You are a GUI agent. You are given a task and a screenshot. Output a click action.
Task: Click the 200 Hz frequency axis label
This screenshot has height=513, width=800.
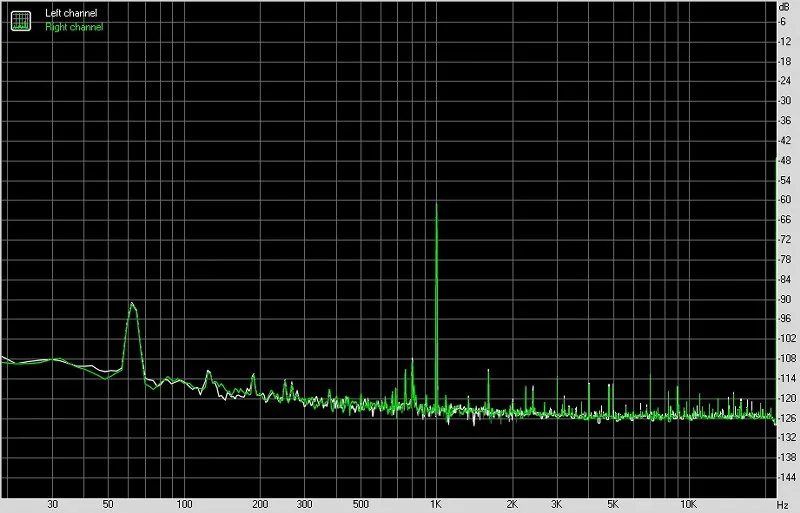pos(260,504)
